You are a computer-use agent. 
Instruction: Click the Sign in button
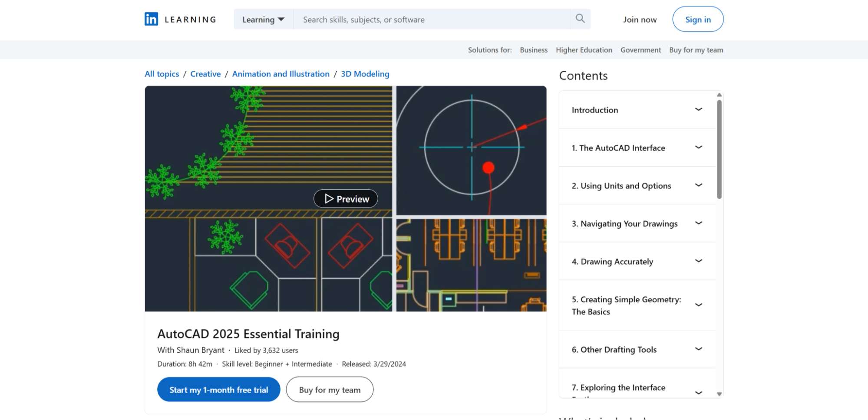pyautogui.click(x=698, y=19)
